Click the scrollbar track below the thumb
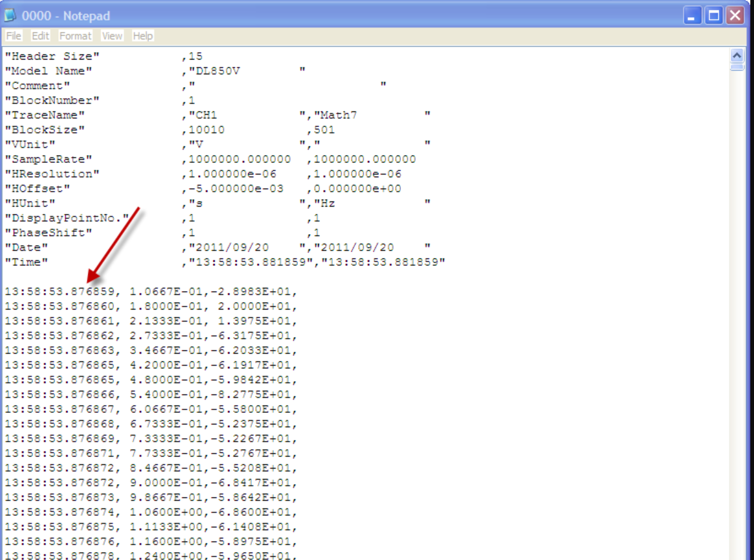The width and height of the screenshot is (754, 560). pyautogui.click(x=737, y=306)
